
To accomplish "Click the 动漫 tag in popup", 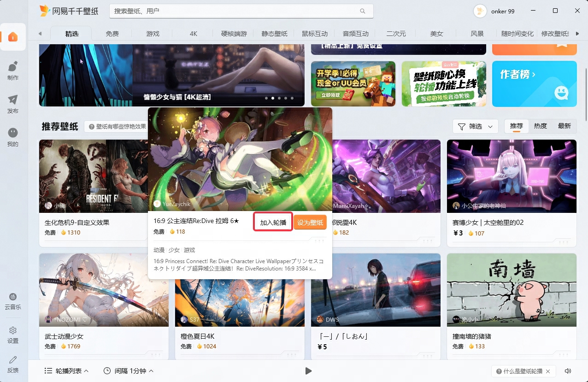I will (159, 250).
